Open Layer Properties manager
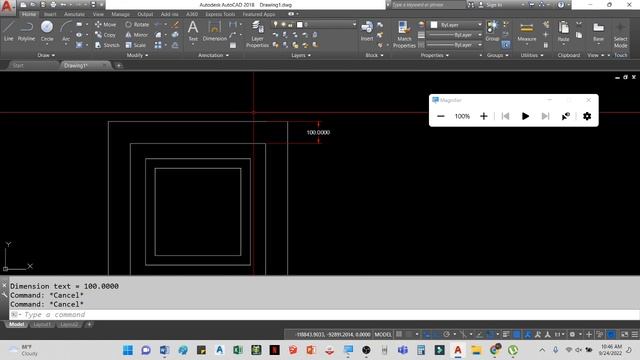This screenshot has width=640, height=360. pyautogui.click(x=257, y=34)
